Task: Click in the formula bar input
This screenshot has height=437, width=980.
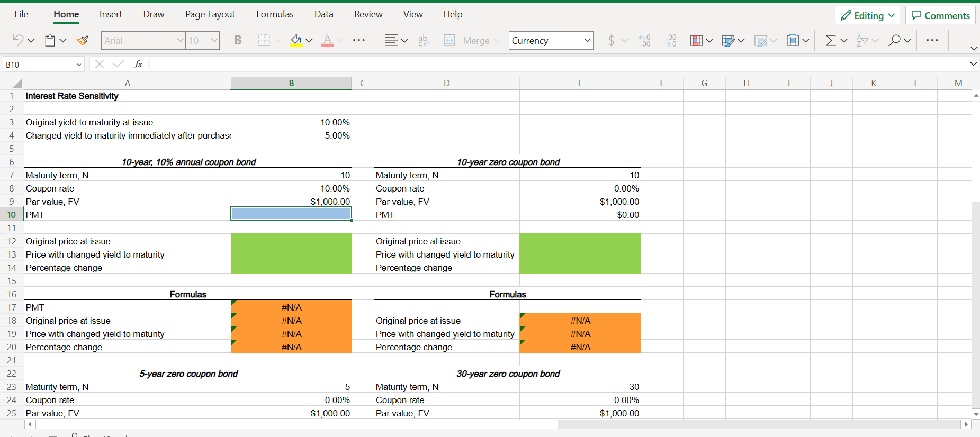Action: (x=559, y=64)
